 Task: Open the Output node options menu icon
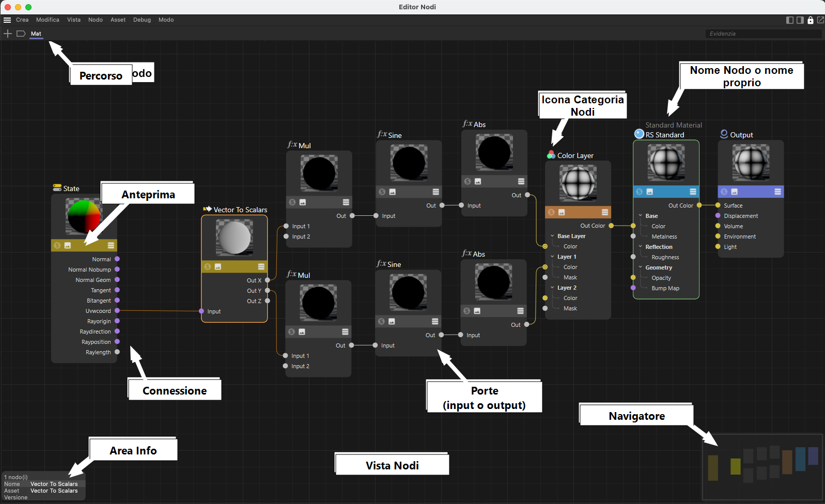pyautogui.click(x=778, y=192)
